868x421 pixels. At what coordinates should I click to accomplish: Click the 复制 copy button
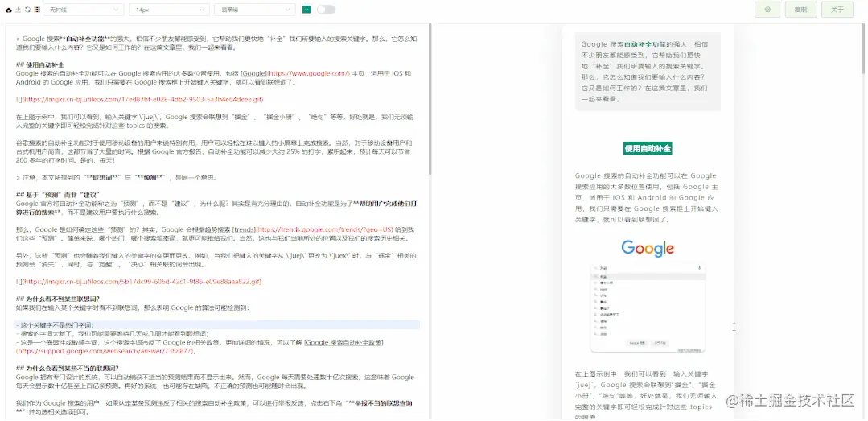pyautogui.click(x=800, y=10)
